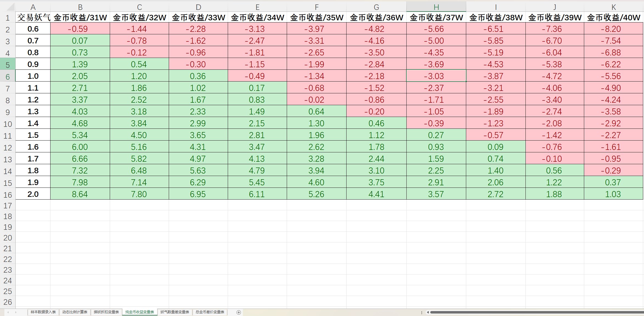Add a new worksheet with the plus button

[238, 312]
